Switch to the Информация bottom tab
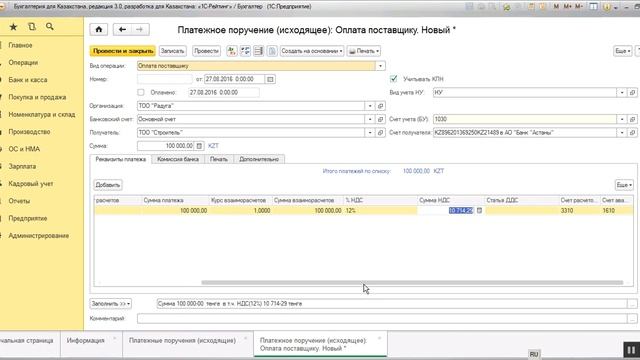This screenshot has height=360, width=640. (x=86, y=340)
